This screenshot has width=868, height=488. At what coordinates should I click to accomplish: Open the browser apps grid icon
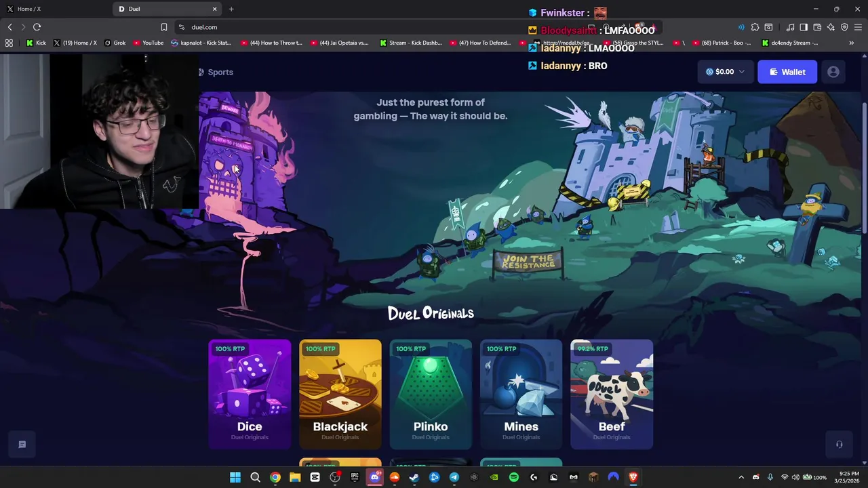coord(9,43)
